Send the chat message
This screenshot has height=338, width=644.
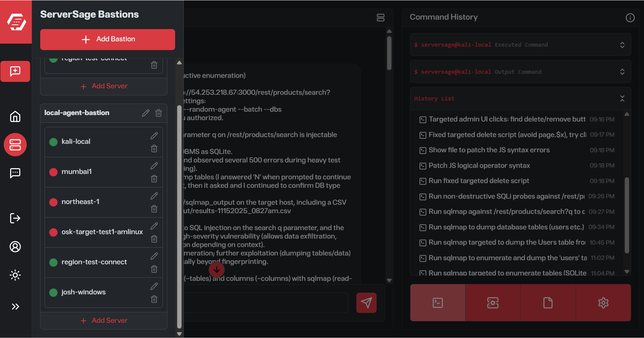366,303
